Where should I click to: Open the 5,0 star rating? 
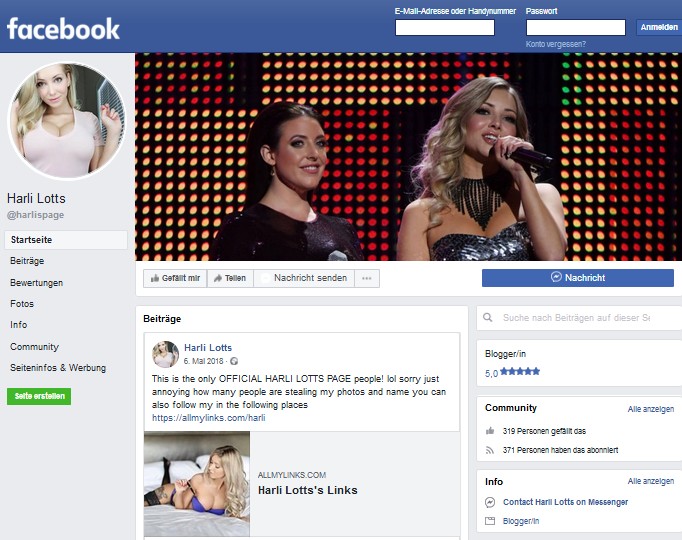click(x=512, y=372)
